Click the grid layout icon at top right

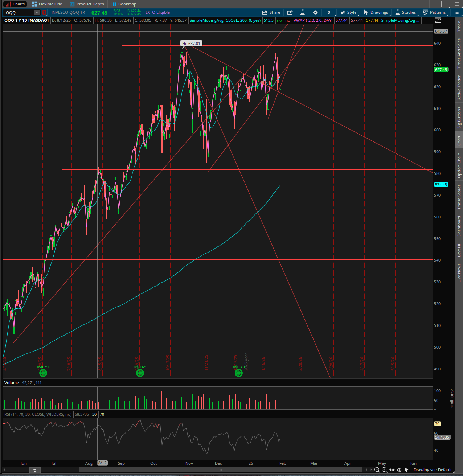tap(437, 4)
